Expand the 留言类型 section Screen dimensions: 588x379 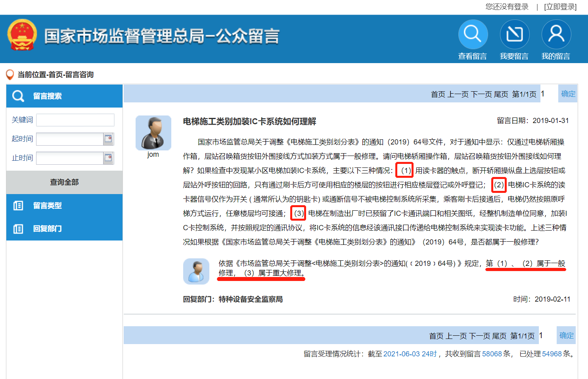pos(48,206)
